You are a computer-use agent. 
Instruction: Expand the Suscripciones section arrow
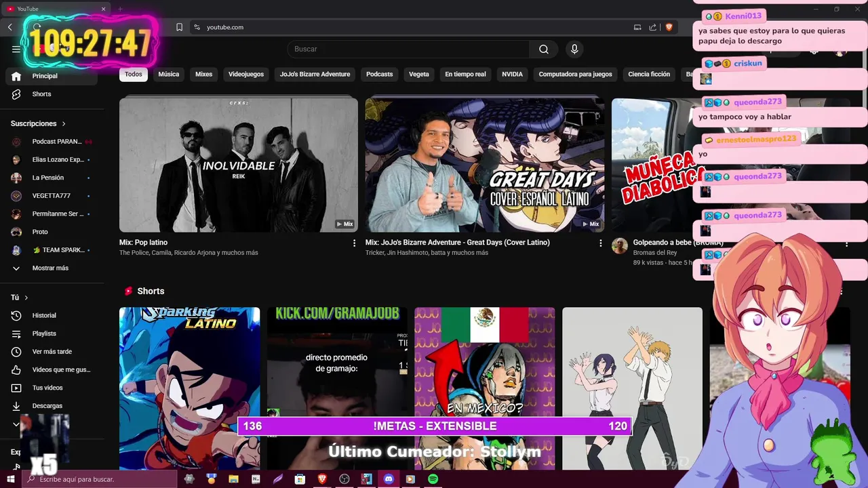tap(64, 124)
